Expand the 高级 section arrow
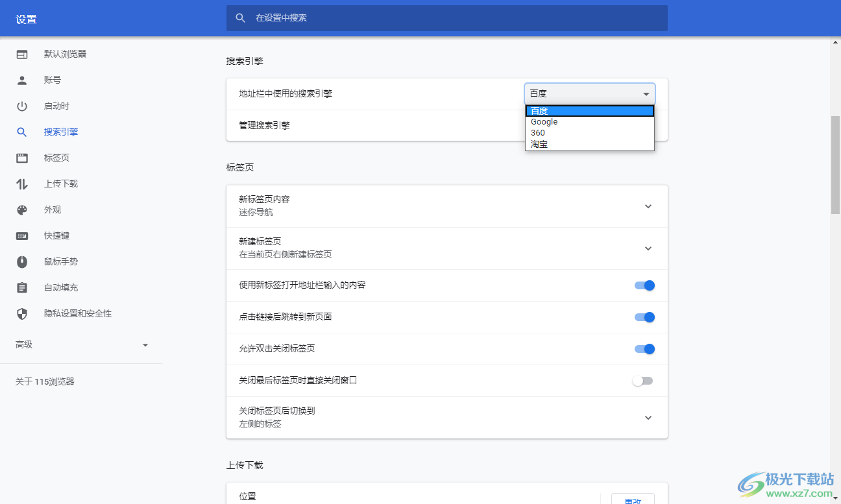This screenshot has height=504, width=841. (x=145, y=345)
